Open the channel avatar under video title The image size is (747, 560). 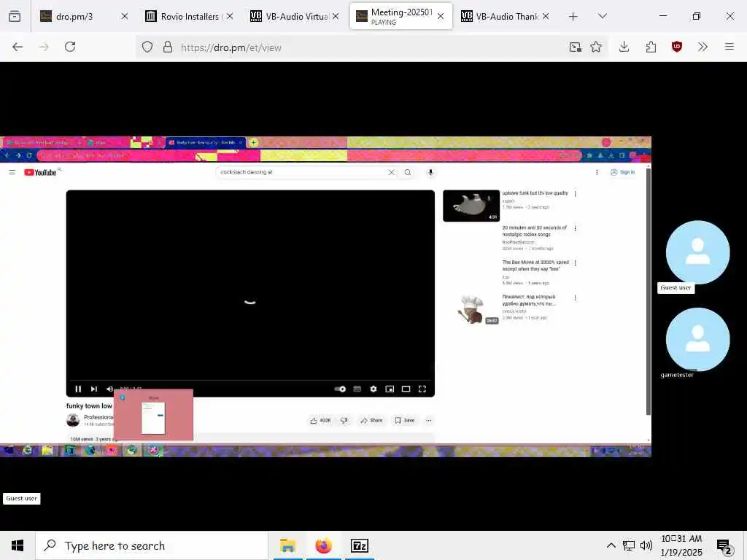(x=73, y=420)
